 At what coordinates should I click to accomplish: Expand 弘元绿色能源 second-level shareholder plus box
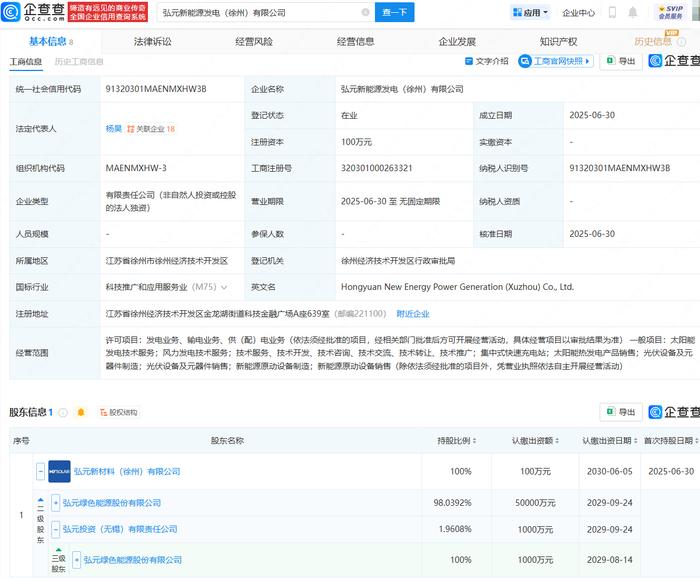point(55,503)
